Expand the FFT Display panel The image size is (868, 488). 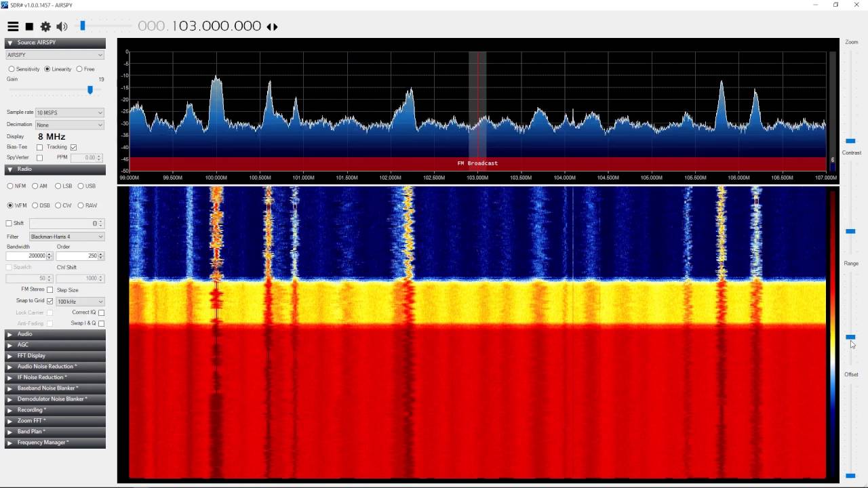coord(55,356)
